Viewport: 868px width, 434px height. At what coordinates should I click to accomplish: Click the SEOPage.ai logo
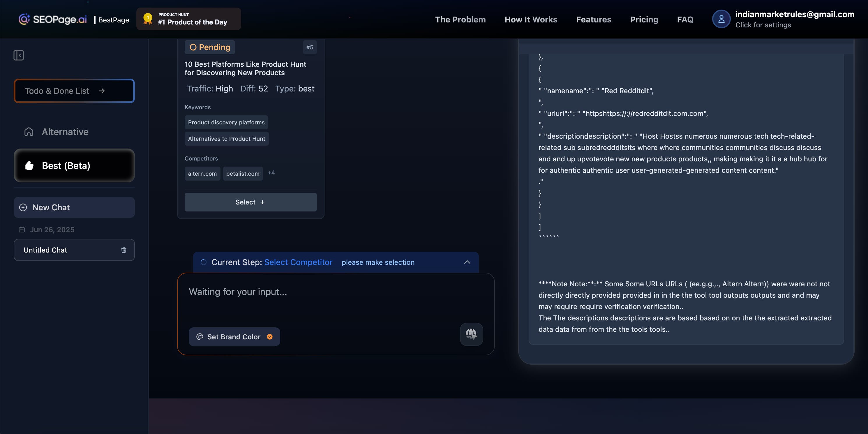click(52, 19)
